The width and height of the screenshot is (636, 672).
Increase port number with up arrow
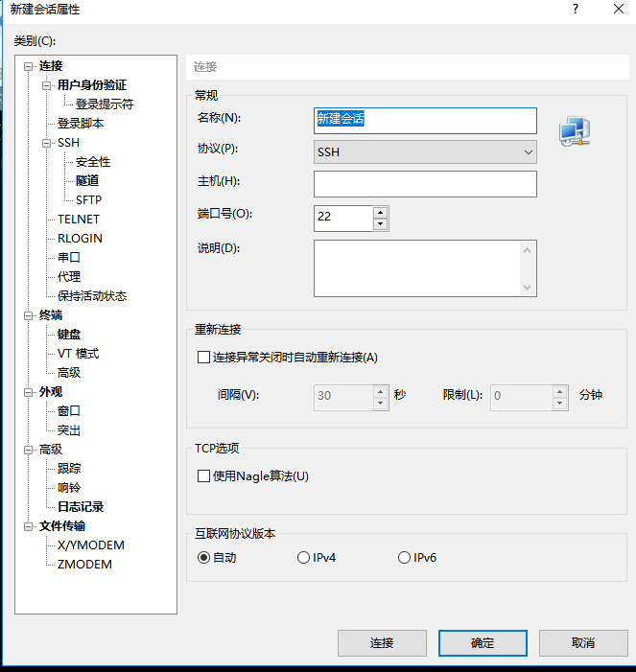tap(381, 212)
